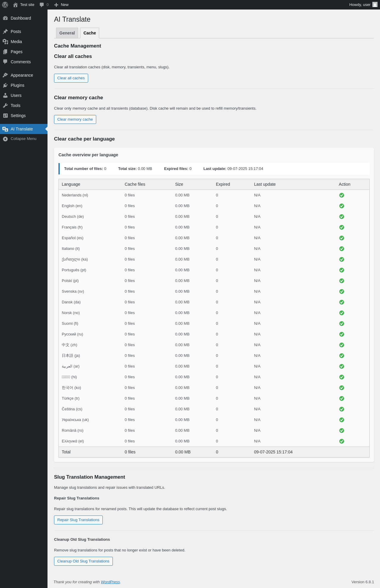Click the Cleanup Old Slug Translations button
Viewport: 380px width, 588px height.
click(83, 561)
